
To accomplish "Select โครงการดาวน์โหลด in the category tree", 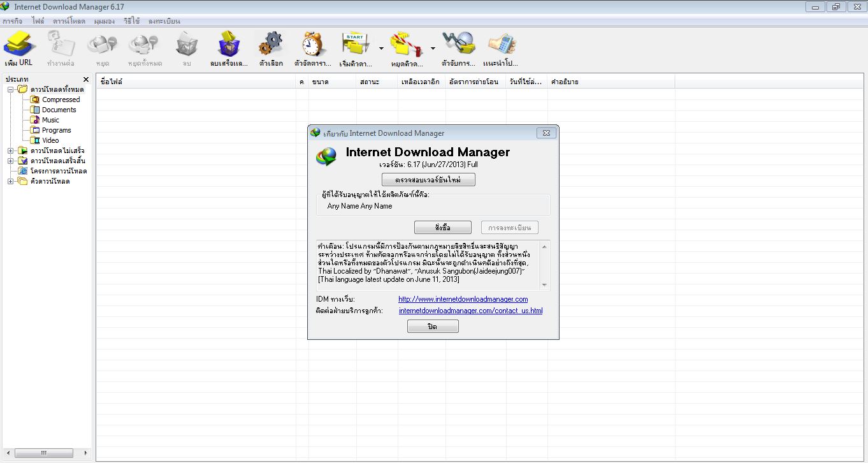I will pyautogui.click(x=58, y=171).
